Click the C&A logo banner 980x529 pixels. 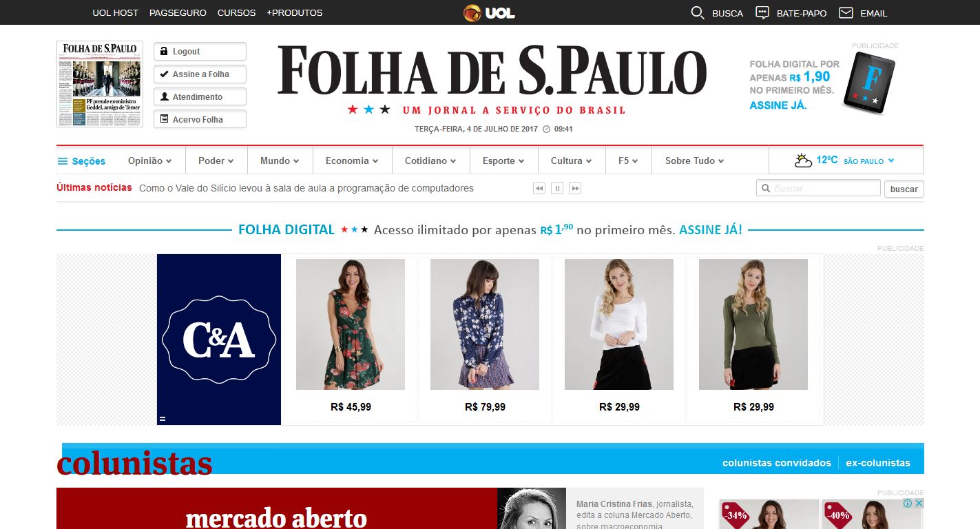tap(219, 340)
